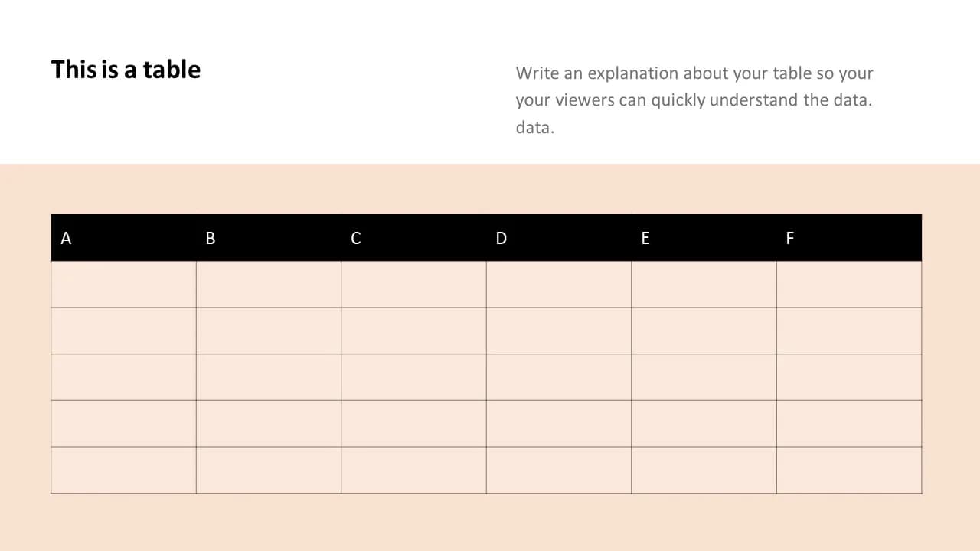Click first empty cell under column A
Screen dimensions: 980x551
(123, 285)
